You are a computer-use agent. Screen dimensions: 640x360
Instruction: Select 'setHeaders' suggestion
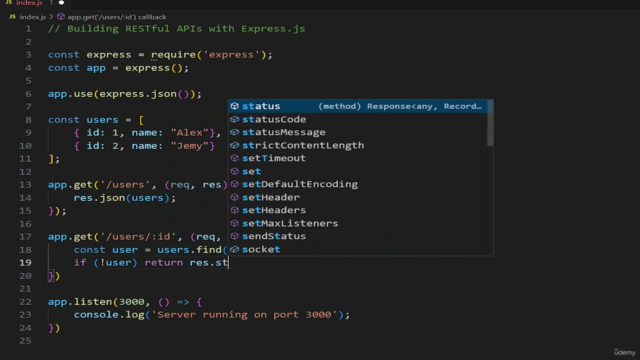click(358, 210)
